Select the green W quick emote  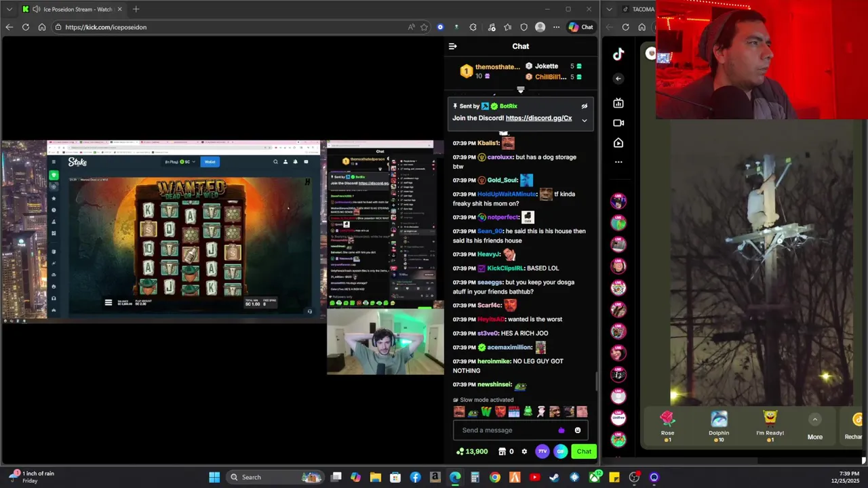pos(486,411)
